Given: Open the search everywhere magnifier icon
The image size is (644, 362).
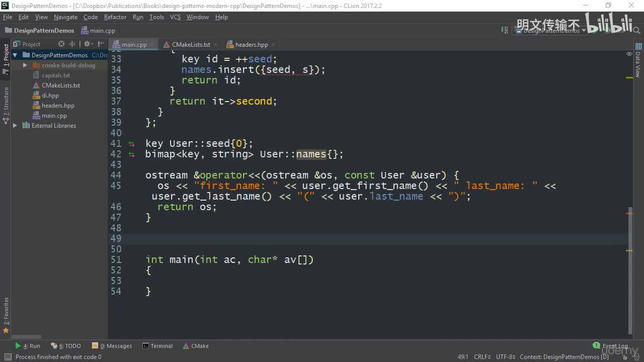Looking at the screenshot, I should (x=637, y=30).
